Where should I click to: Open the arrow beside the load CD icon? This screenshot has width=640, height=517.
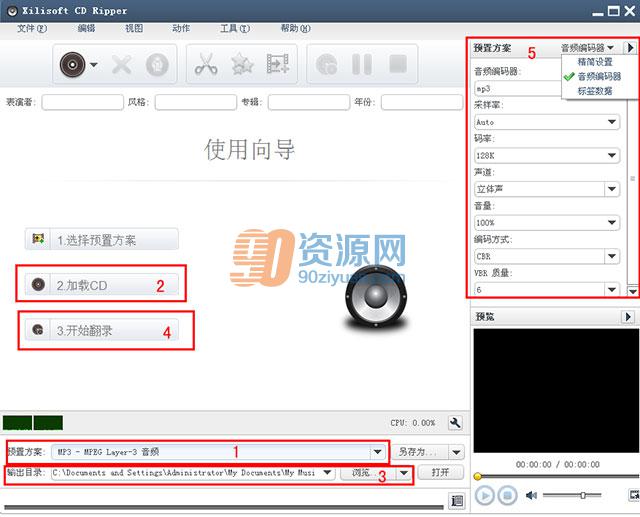coord(94,64)
